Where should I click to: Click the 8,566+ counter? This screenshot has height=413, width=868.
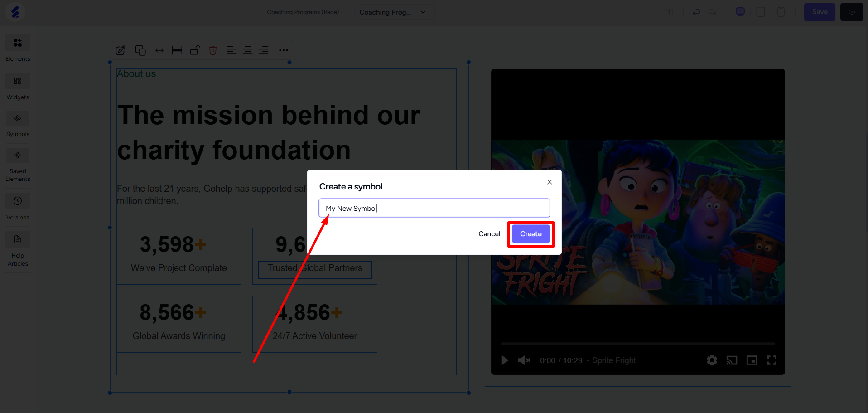[x=173, y=313]
